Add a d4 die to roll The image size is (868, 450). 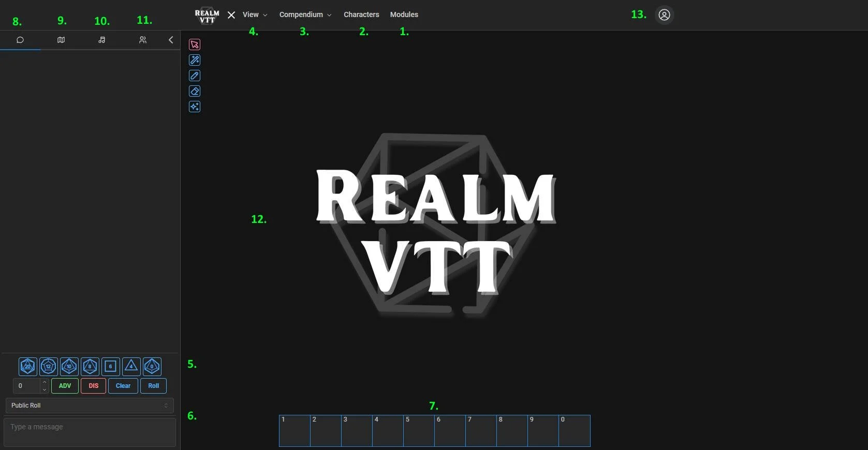tap(131, 366)
